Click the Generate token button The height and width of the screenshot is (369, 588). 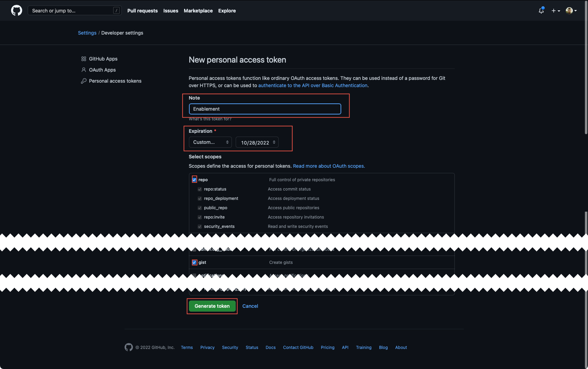212,306
